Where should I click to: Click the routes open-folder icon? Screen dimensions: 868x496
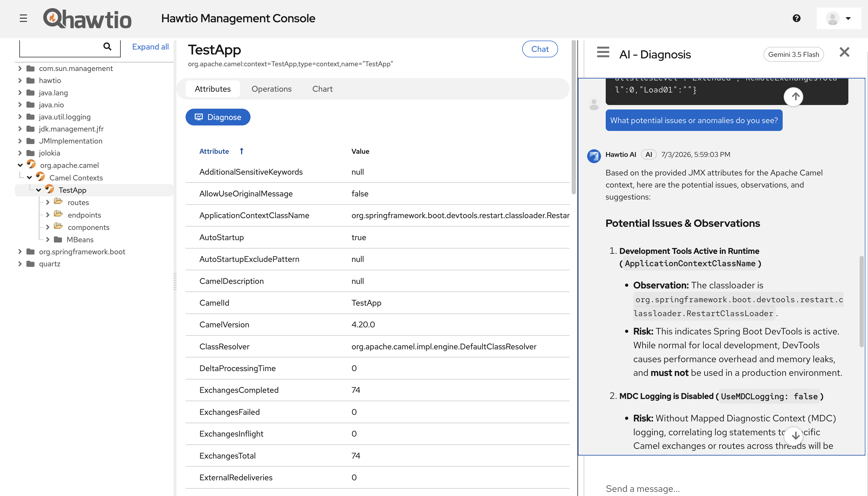pyautogui.click(x=58, y=201)
